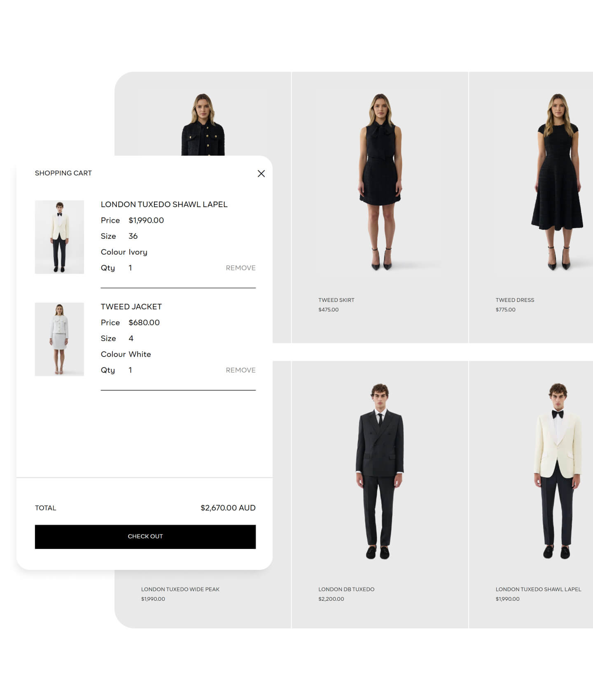Select the $1,990.00 price under Wide Peak
This screenshot has width=593, height=700.
153,599
